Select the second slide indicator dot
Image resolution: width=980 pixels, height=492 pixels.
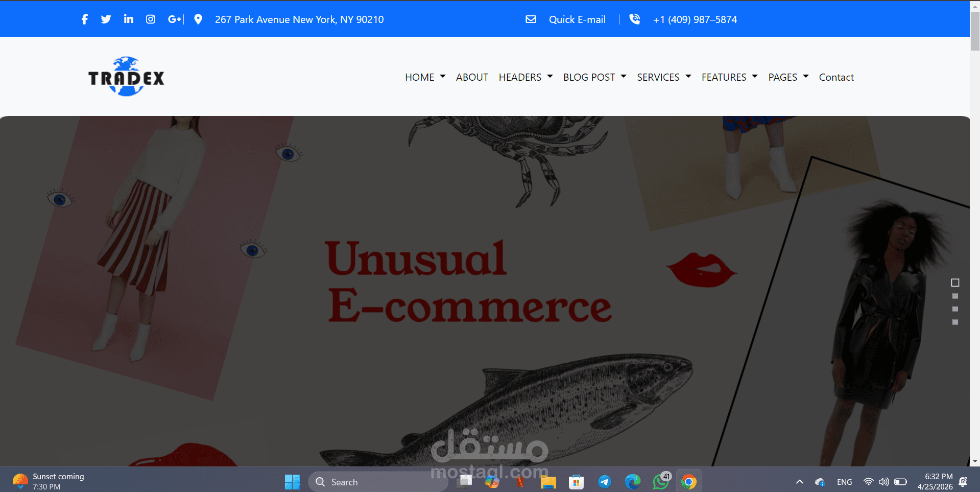955,296
